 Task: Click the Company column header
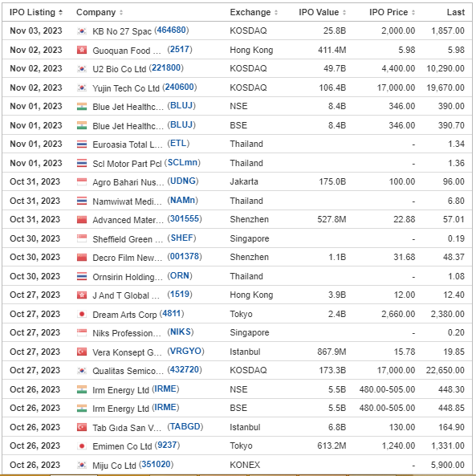pos(96,13)
